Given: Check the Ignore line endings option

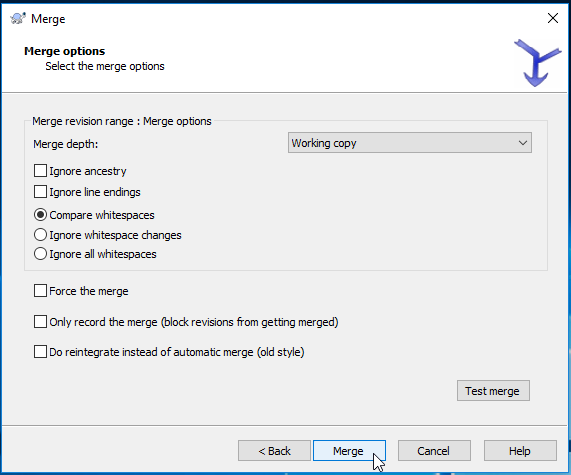Looking at the screenshot, I should coord(40,192).
